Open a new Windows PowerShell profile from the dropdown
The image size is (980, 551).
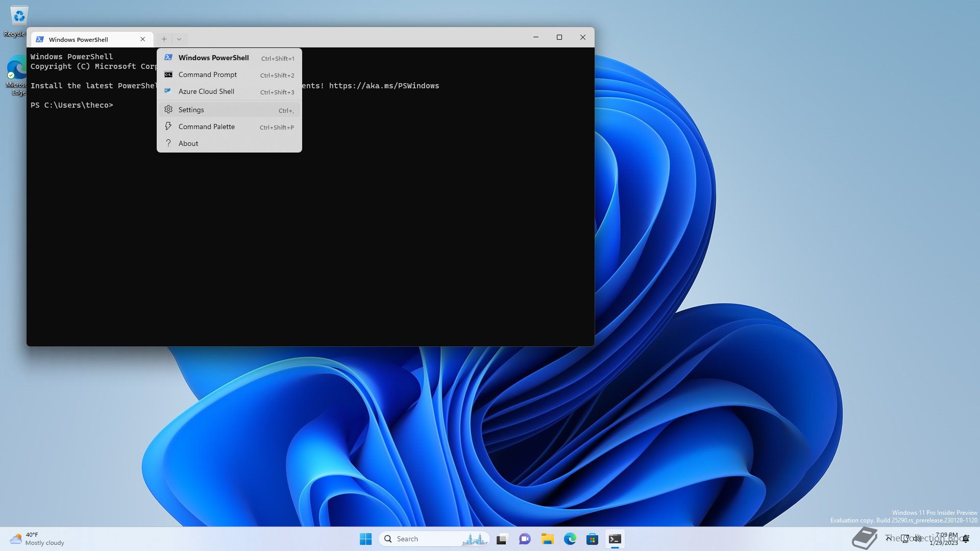(229, 58)
